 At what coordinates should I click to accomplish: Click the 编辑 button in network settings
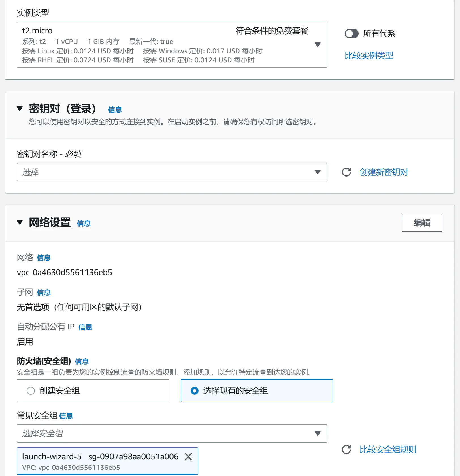[422, 223]
